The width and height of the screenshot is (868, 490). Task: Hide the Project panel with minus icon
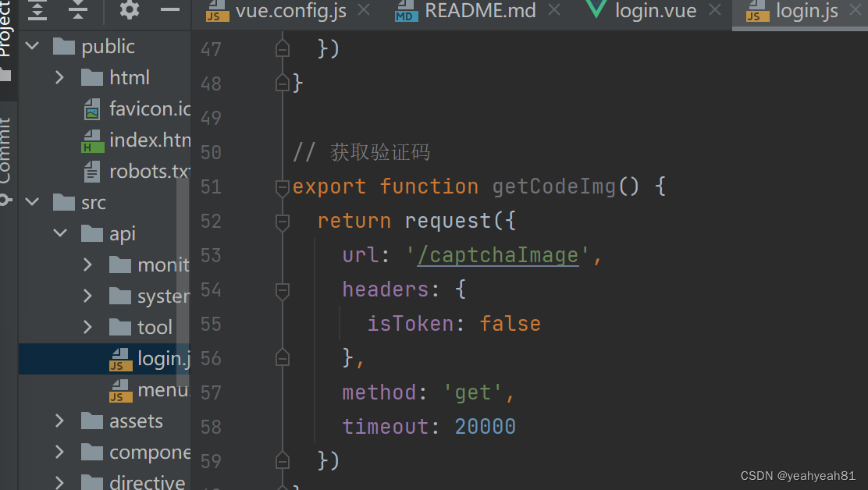(x=170, y=10)
